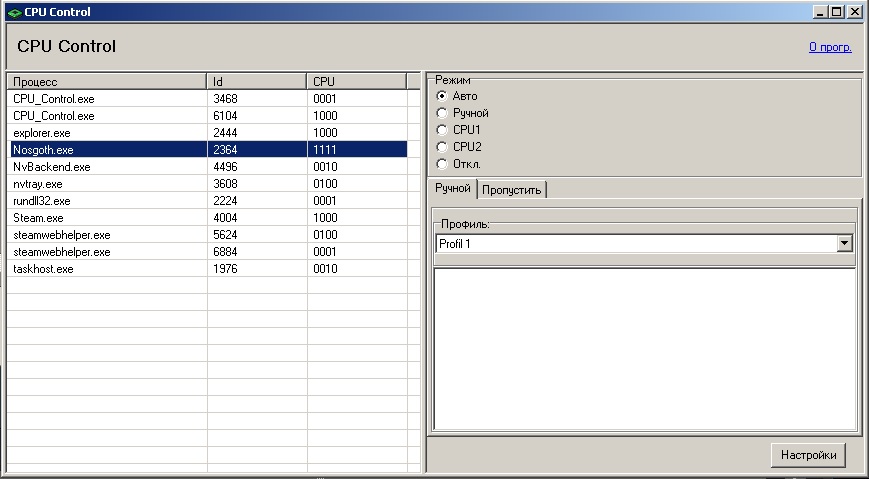Select the Откл. radio button
This screenshot has height=479, width=869.
point(442,164)
